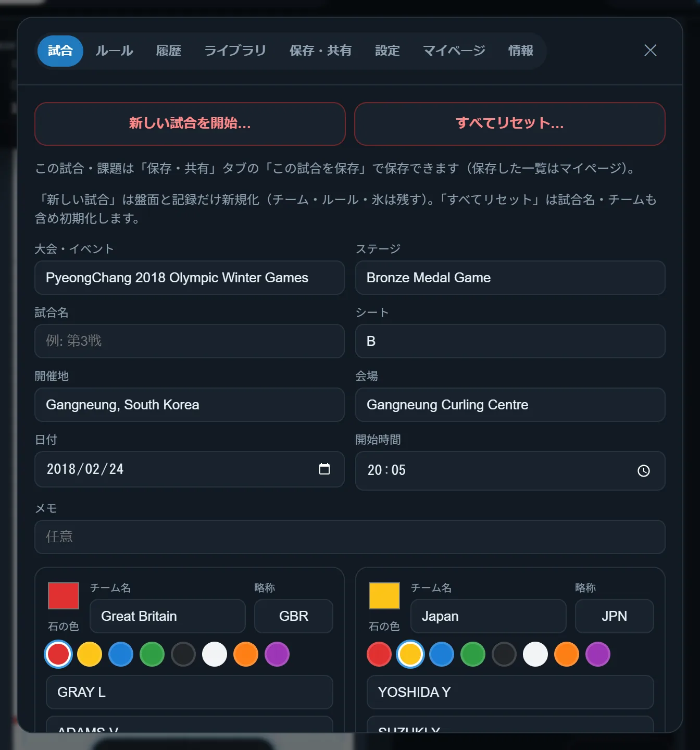Edit the シート field containing B

(510, 341)
